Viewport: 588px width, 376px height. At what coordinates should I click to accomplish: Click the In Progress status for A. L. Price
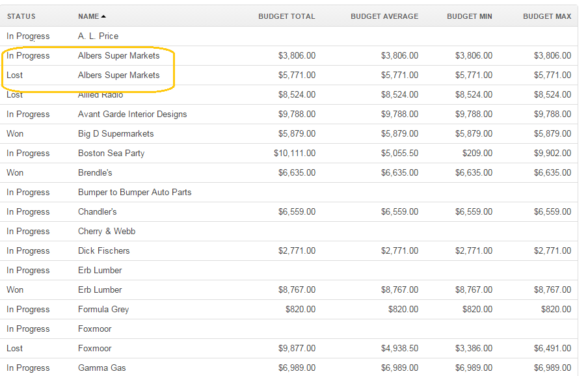pos(28,36)
